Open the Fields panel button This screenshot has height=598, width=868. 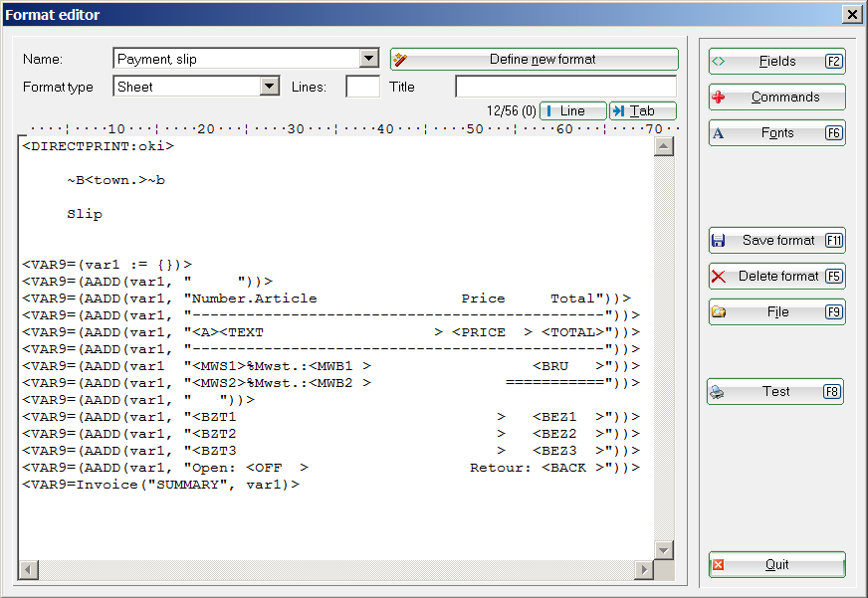[x=776, y=62]
